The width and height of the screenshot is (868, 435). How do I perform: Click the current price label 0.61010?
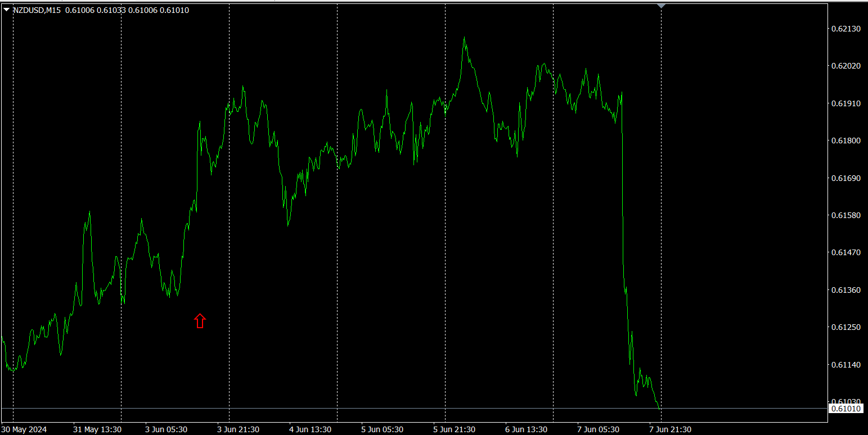coord(846,409)
